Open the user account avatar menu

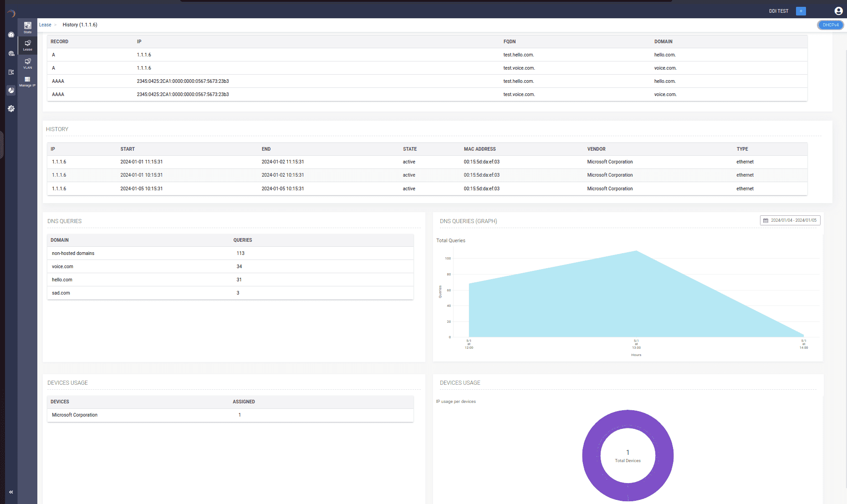pos(838,11)
